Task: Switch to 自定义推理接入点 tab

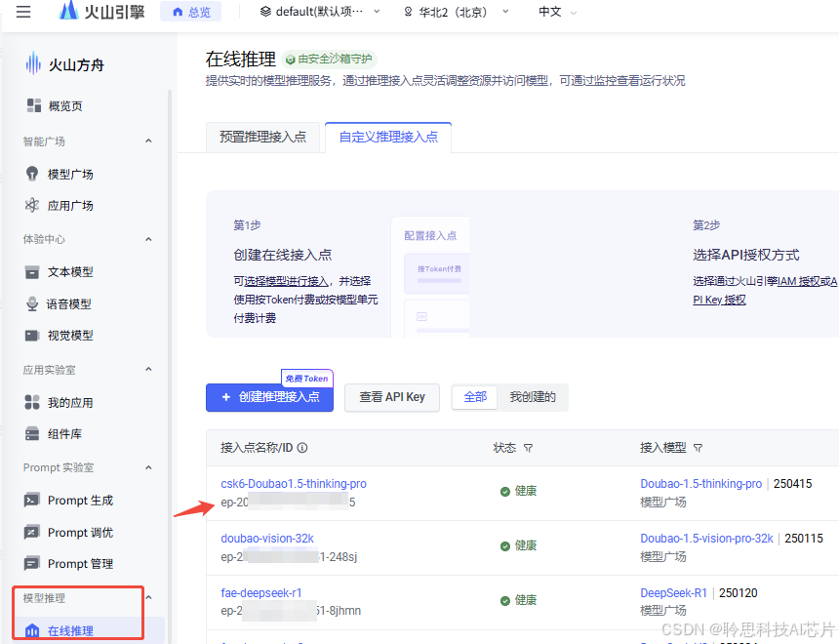Action: coord(388,137)
